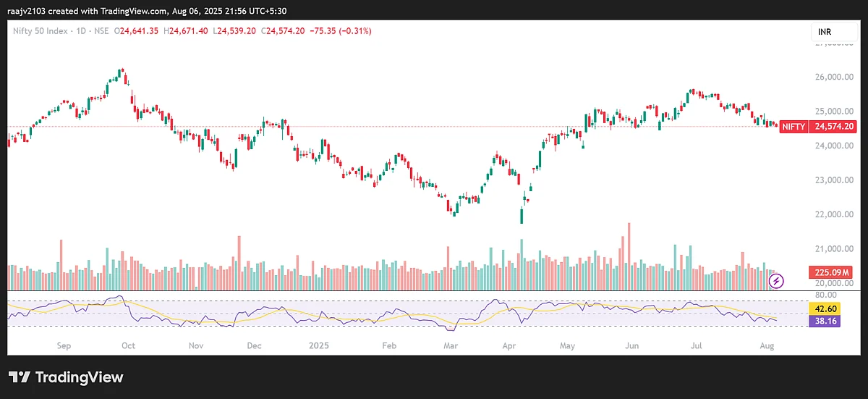The image size is (868, 399).
Task: Click the May time axis label
Action: click(x=567, y=346)
